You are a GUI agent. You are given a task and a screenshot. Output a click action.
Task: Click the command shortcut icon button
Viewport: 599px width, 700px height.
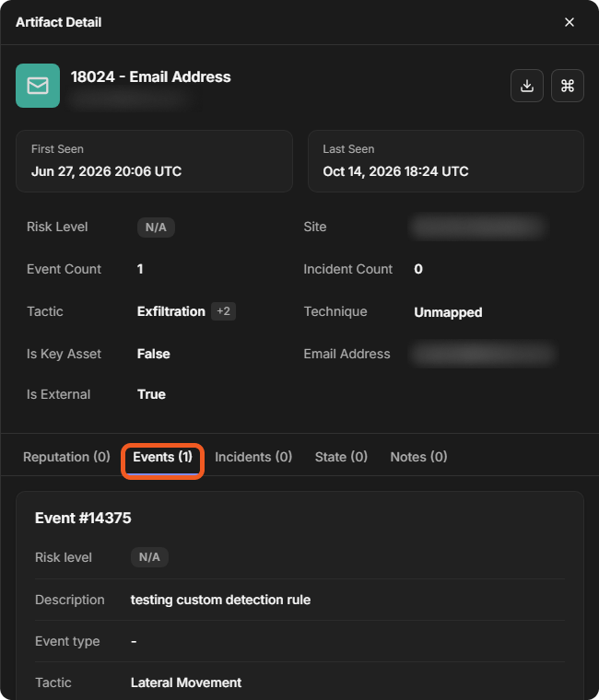tap(568, 86)
